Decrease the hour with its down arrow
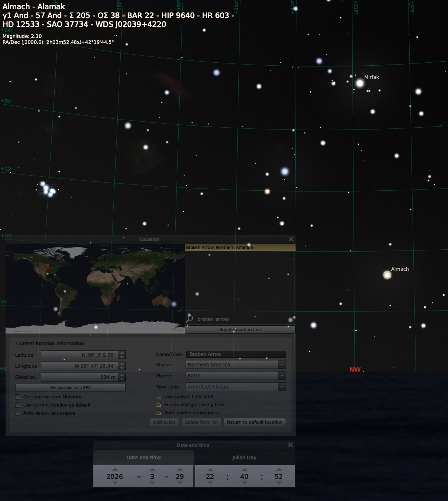Image resolution: width=448 pixels, height=501 pixels. click(210, 483)
